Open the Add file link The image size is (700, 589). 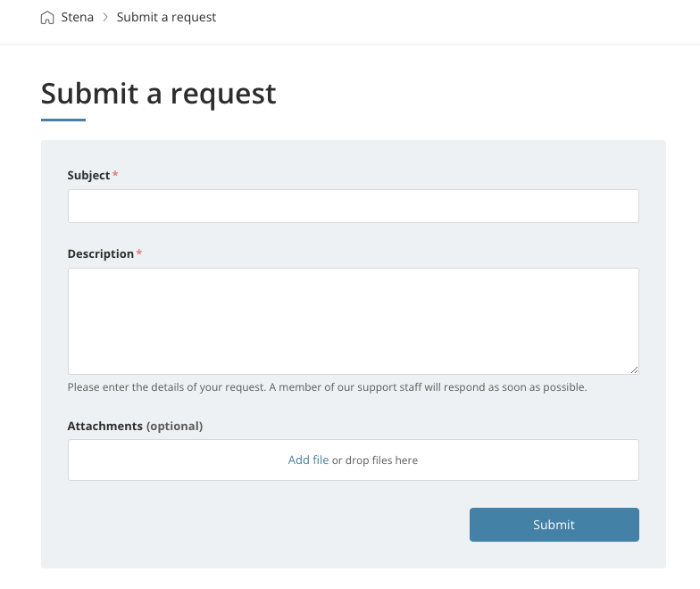pyautogui.click(x=308, y=460)
